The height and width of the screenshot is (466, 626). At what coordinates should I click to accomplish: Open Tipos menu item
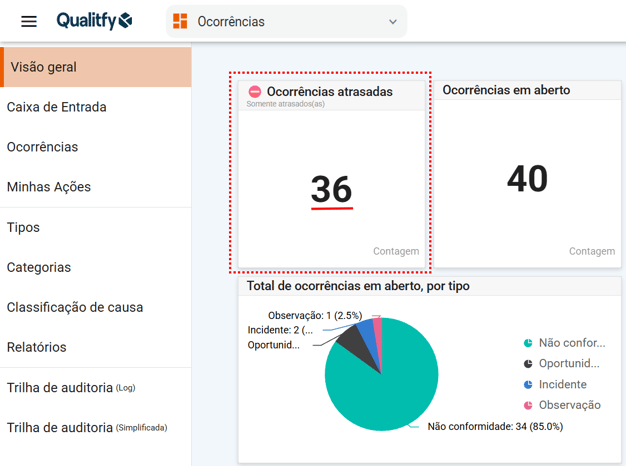tap(24, 227)
